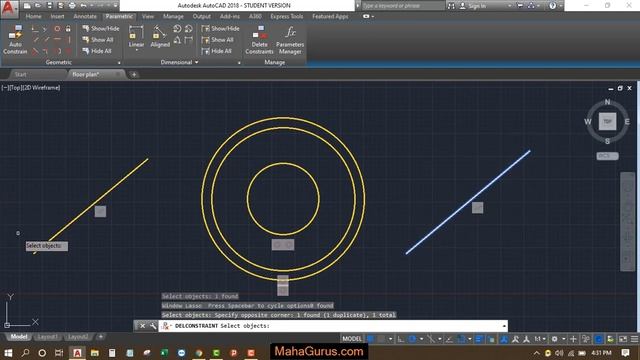Viewport: 640px width, 360px height.
Task: Select the Aligned dimensional constraint tool
Action: pos(160,37)
